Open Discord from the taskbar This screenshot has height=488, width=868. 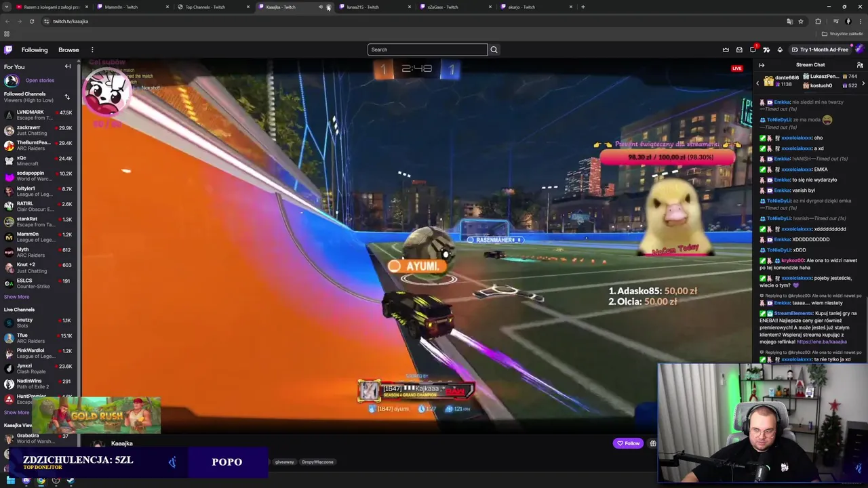[x=26, y=481]
